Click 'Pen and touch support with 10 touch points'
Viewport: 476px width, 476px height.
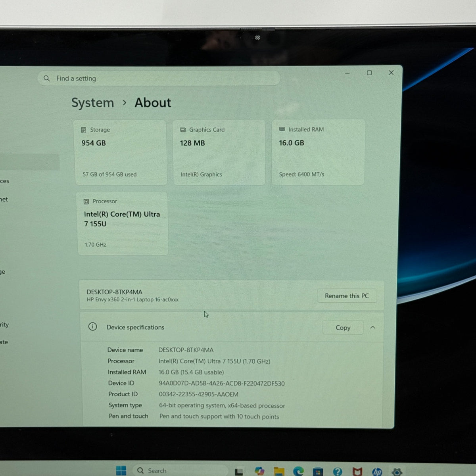point(219,416)
